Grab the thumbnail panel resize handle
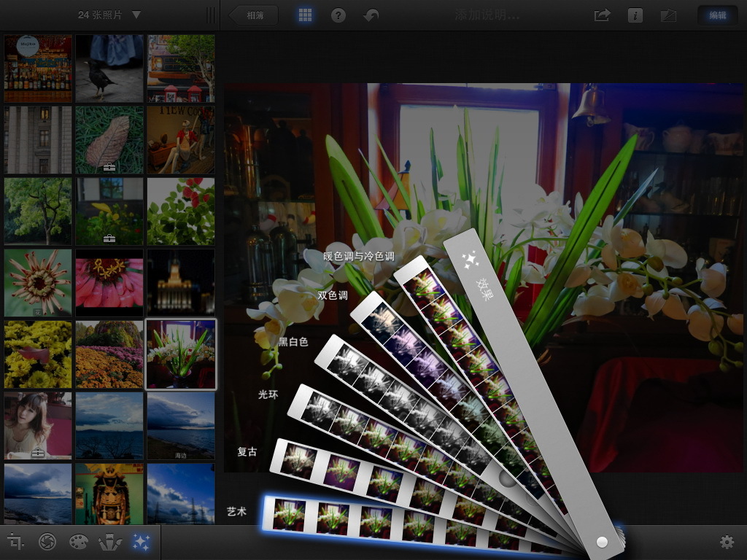 (x=211, y=15)
